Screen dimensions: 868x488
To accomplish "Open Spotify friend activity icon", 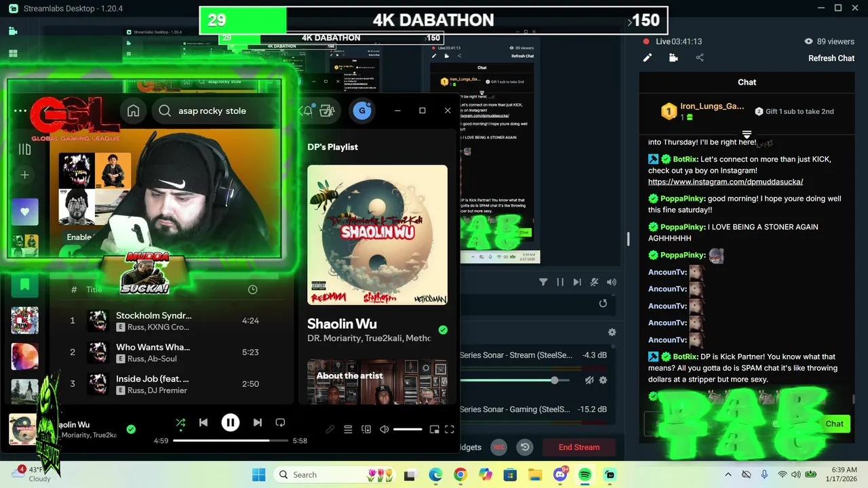I will [x=328, y=111].
